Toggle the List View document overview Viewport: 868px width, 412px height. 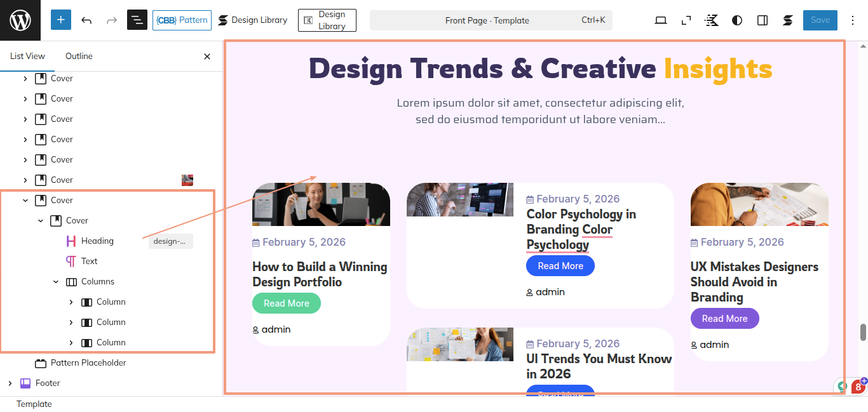137,20
